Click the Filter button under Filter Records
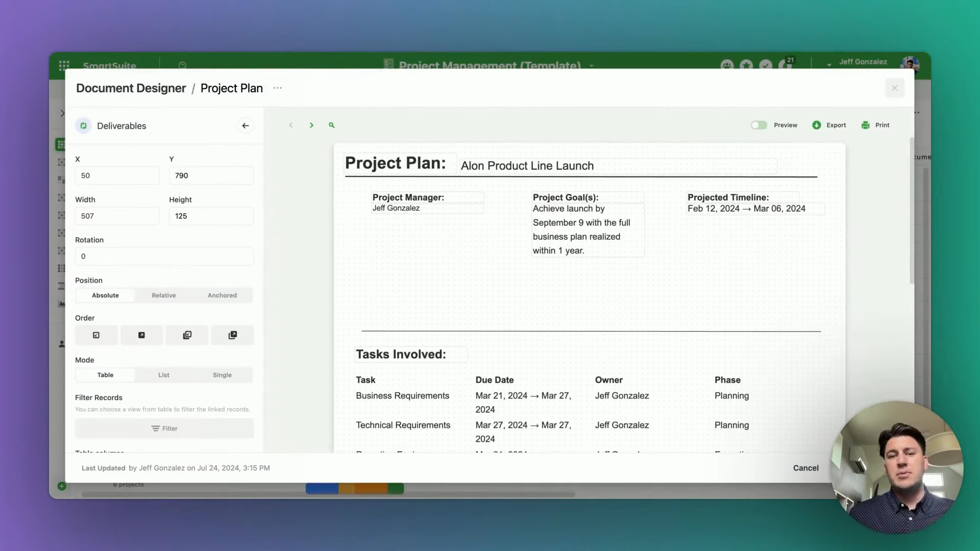The width and height of the screenshot is (980, 551). coord(164,429)
